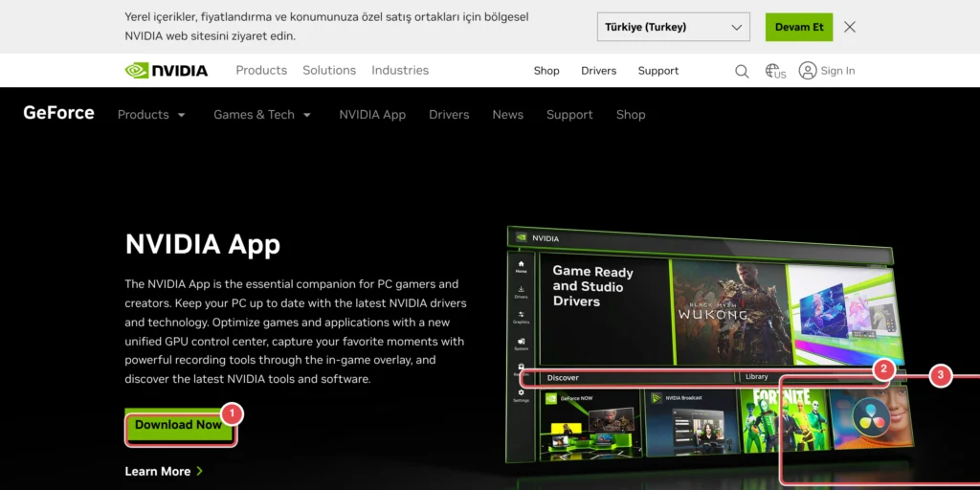Open the Products menu in NVIDIA header
Image resolution: width=980 pixels, height=490 pixels.
[261, 71]
